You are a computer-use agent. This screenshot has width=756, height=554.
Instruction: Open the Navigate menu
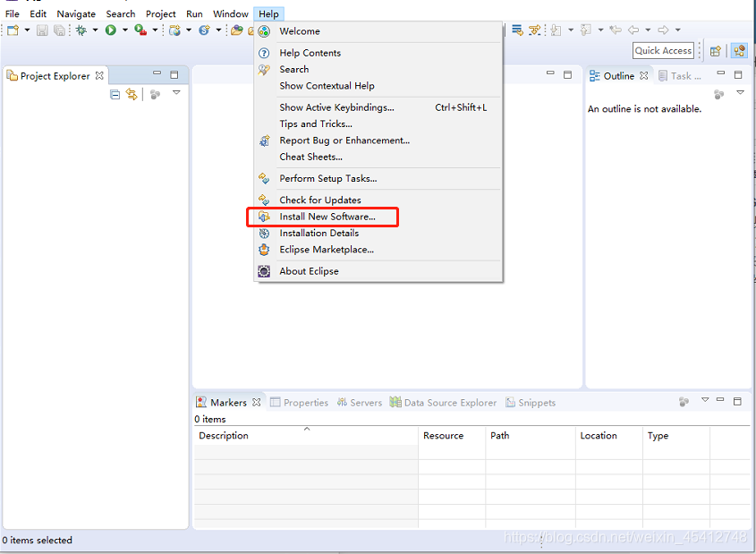coord(76,14)
